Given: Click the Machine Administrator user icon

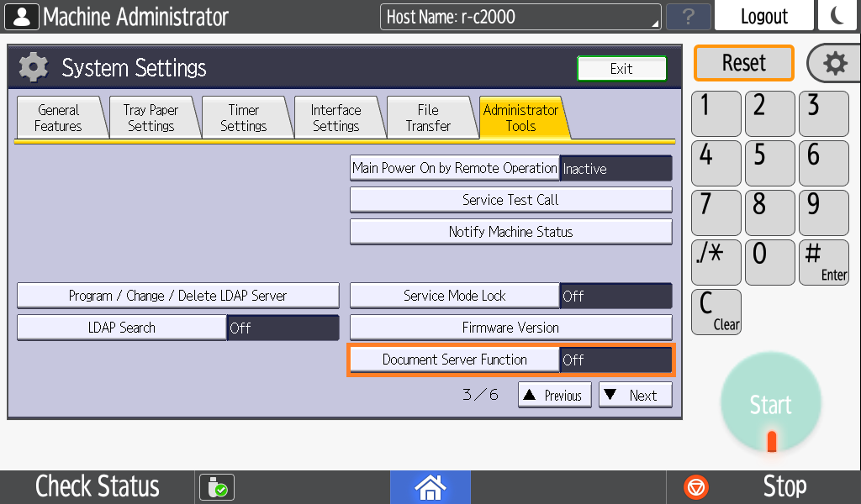Looking at the screenshot, I should pyautogui.click(x=21, y=16).
